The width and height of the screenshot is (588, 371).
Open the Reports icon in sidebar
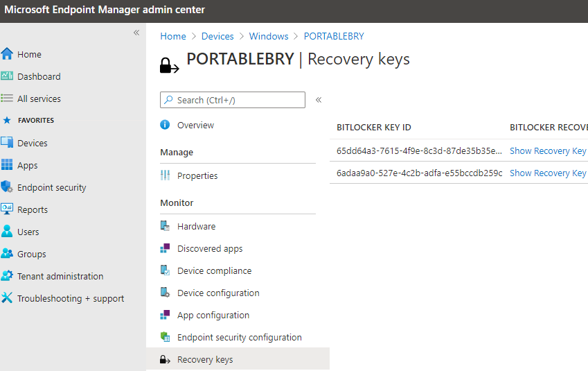click(8, 209)
